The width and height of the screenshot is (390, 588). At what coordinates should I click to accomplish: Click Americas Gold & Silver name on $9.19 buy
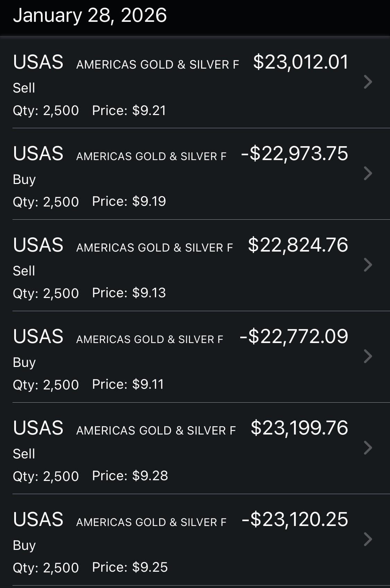151,156
